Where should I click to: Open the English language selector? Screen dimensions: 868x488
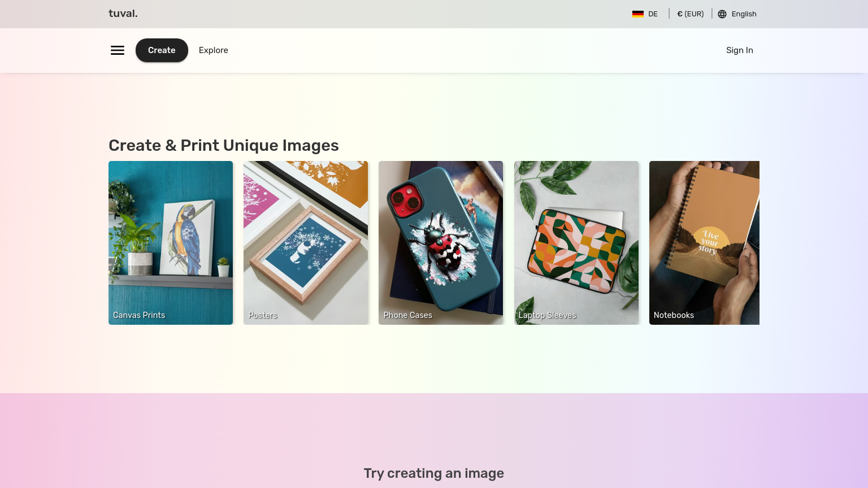[744, 14]
